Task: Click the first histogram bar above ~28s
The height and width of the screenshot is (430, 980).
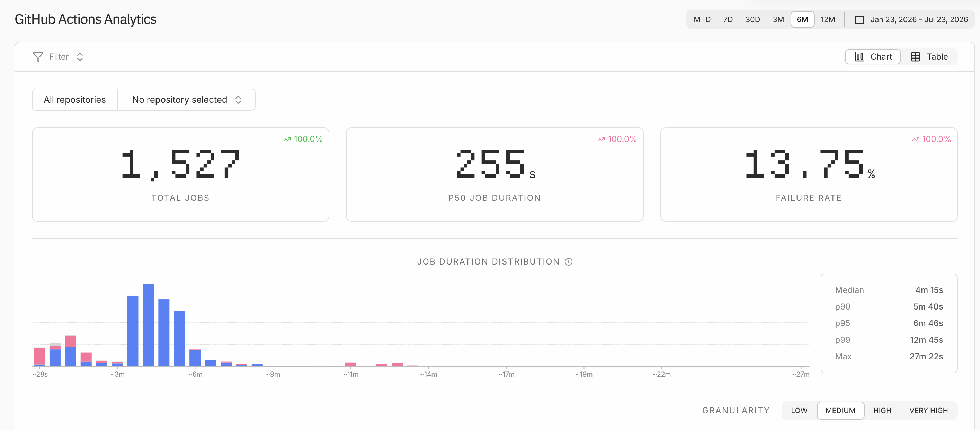Action: pos(39,357)
